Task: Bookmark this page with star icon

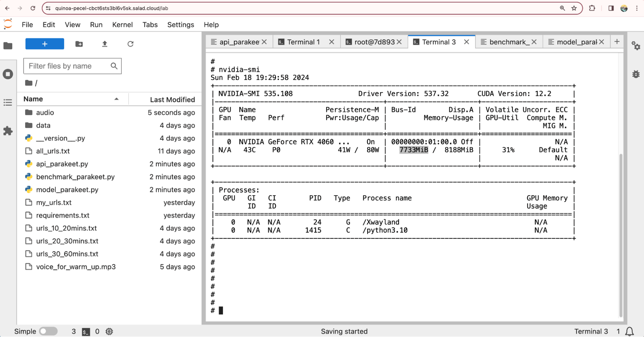Action: 574,8
